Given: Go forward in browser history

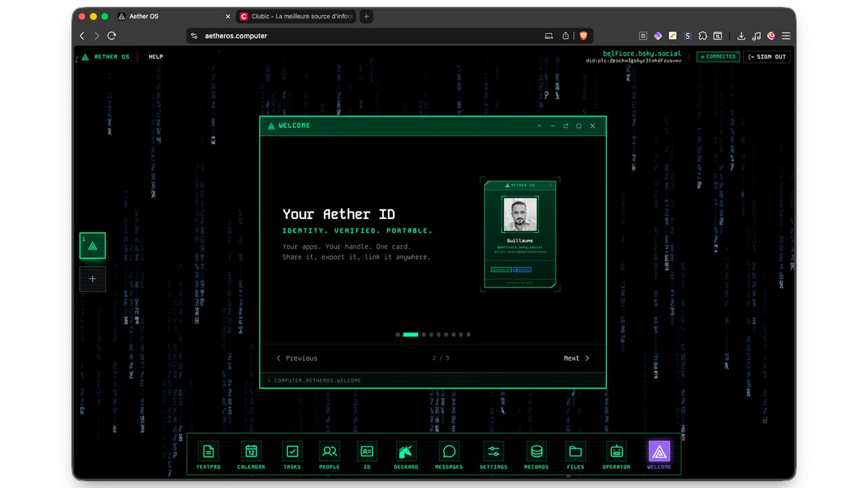Looking at the screenshot, I should pyautogui.click(x=96, y=35).
